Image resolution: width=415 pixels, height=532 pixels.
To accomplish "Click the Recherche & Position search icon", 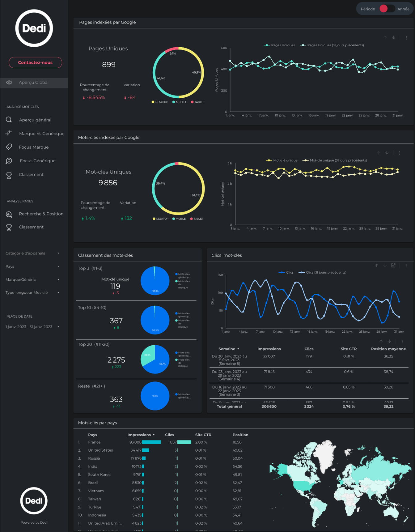I will click(x=9, y=214).
